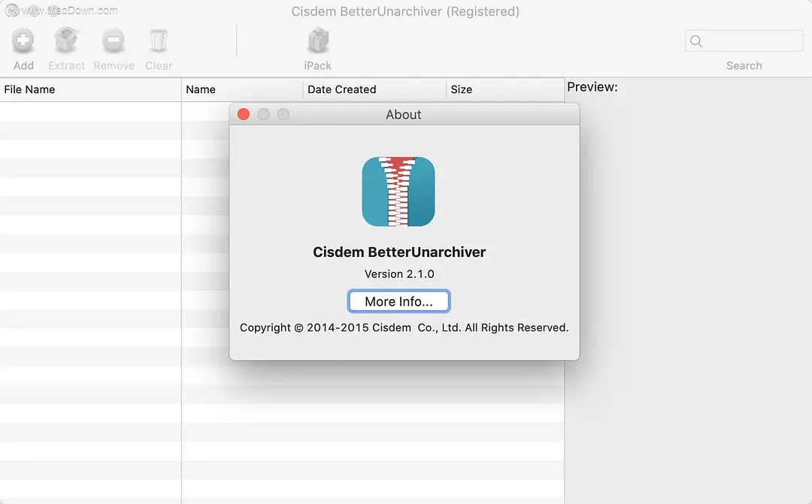Click the magnifier icon in search box
812x504 pixels.
696,41
